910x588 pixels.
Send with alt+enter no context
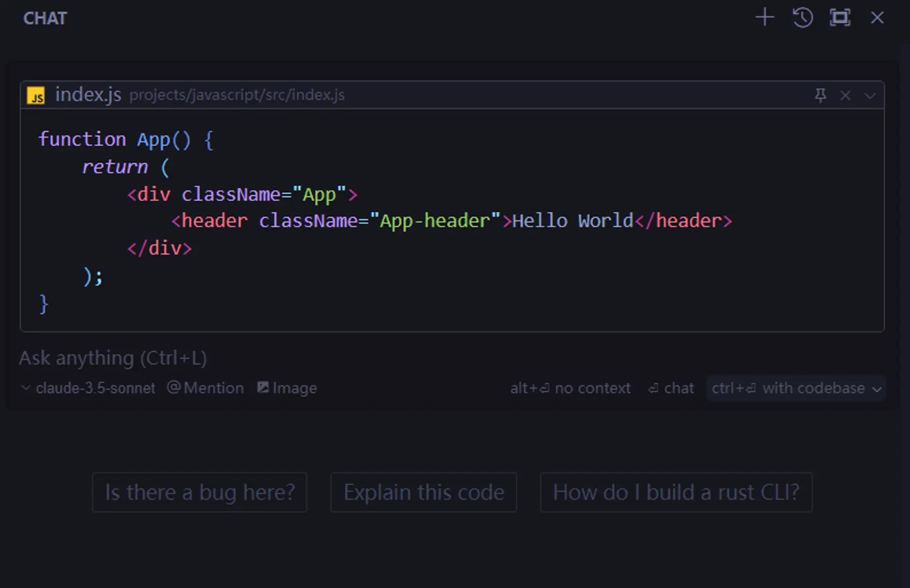570,388
